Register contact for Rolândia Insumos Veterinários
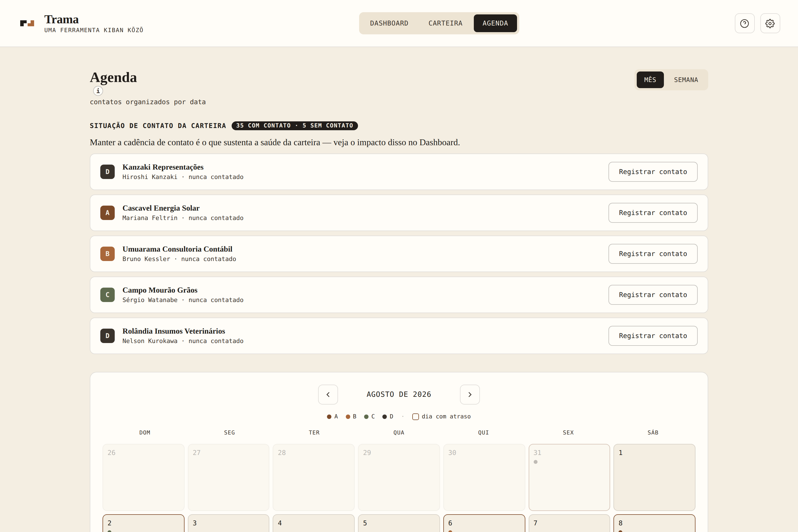798x532 pixels. pos(653,336)
